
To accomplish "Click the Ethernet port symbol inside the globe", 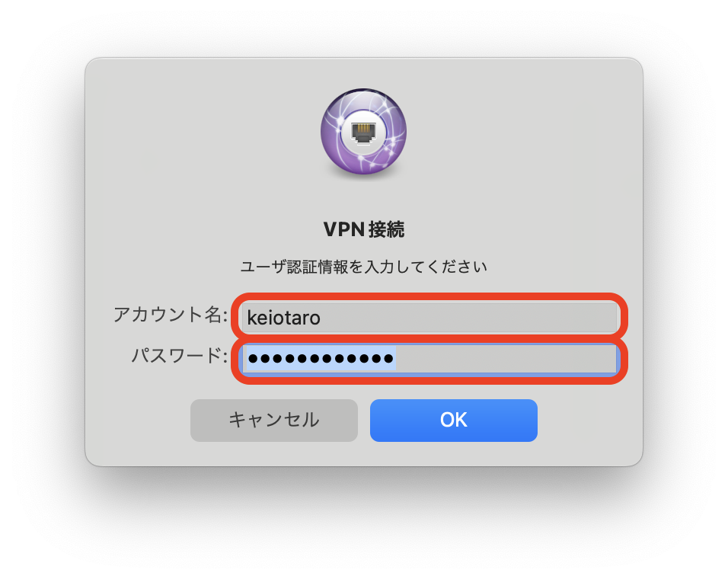I will click(363, 132).
